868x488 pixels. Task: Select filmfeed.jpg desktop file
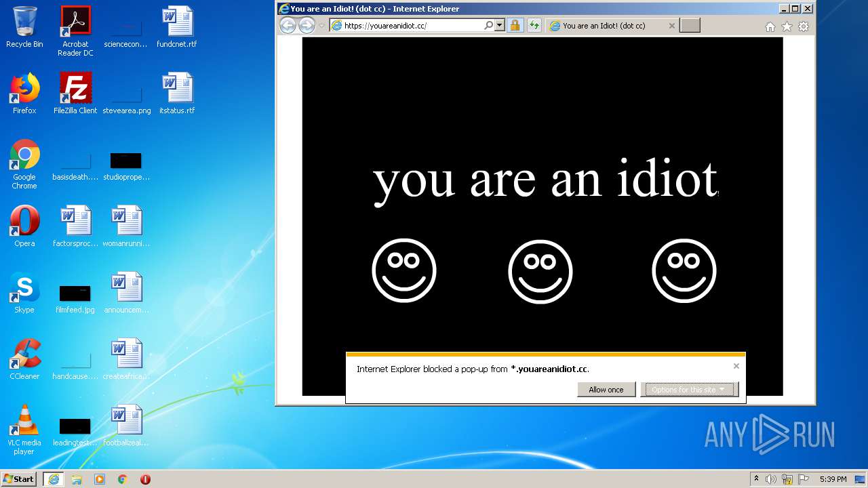[75, 299]
